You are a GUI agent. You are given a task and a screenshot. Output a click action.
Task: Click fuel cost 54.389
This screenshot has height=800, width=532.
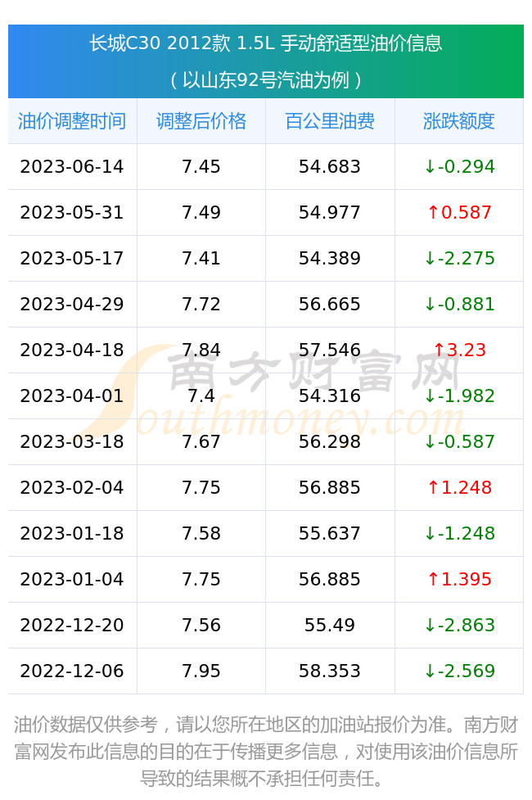click(330, 259)
